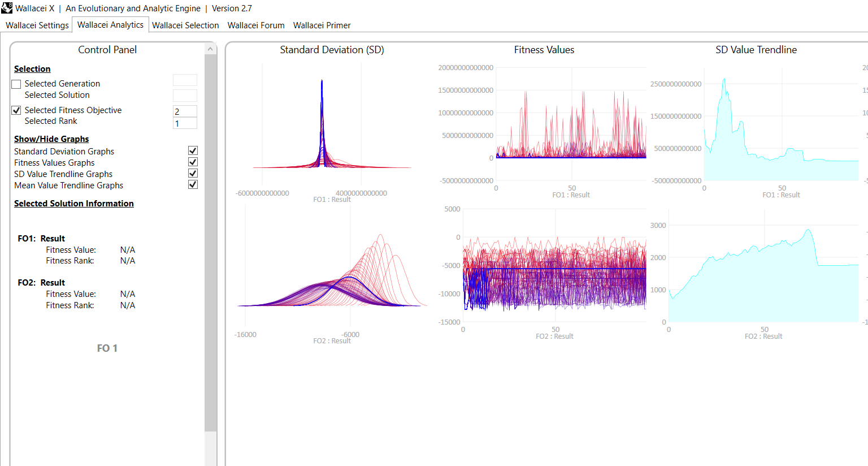Click the Selected Fitness Objective value field
This screenshot has width=868, height=466.
pyautogui.click(x=185, y=111)
